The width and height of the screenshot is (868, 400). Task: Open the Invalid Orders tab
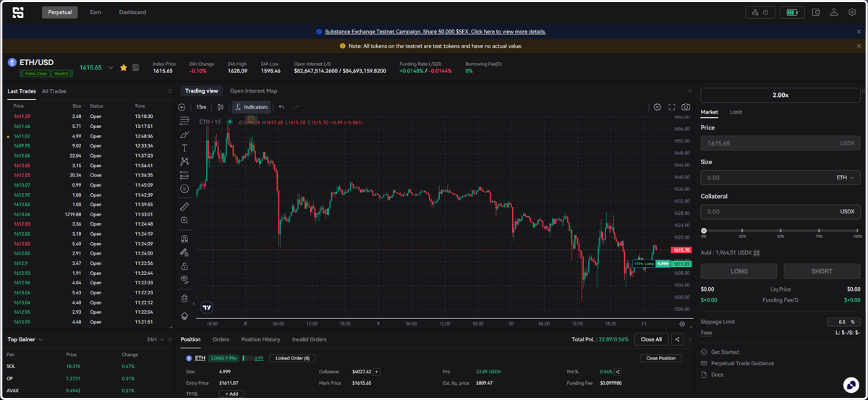309,339
